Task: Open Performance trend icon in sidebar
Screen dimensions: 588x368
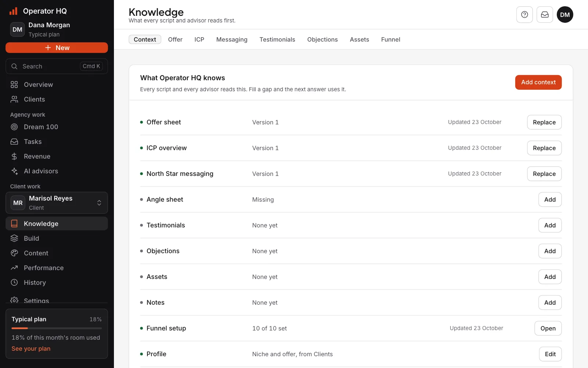Action: point(14,268)
